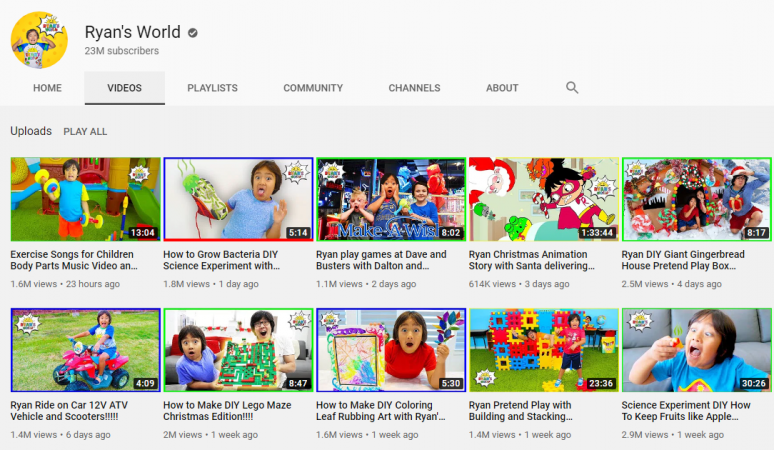Click title 'Ryan Pretend Play with Building and Stacking'
The height and width of the screenshot is (450, 774).
point(521,411)
